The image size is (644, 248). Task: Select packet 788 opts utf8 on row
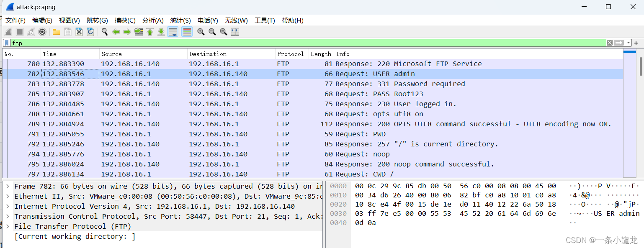(313, 114)
